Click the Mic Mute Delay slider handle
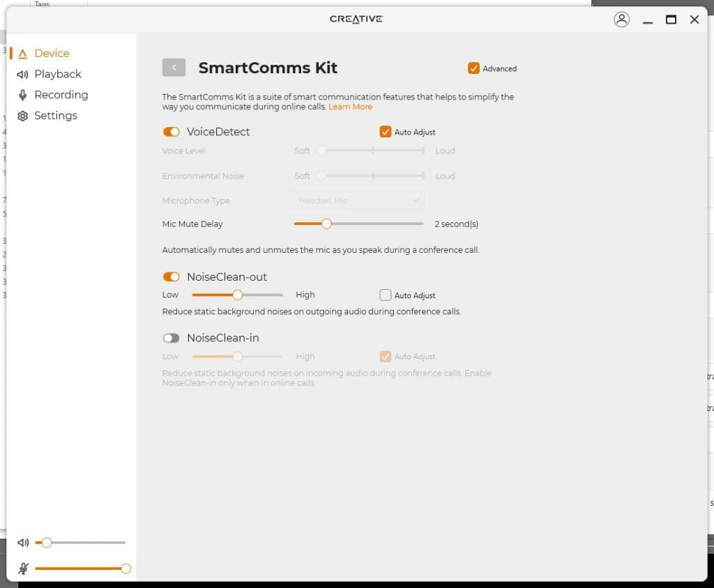The width and height of the screenshot is (714, 588). coord(326,224)
